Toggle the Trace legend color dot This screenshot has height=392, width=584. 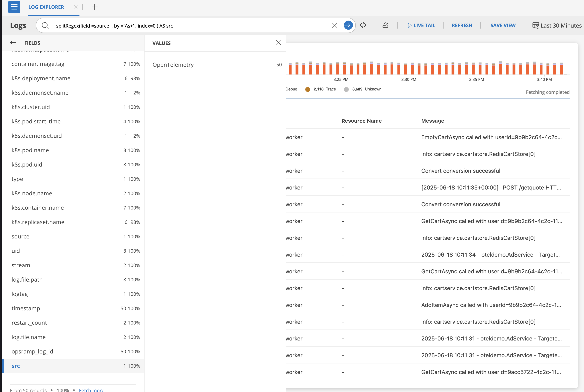pyautogui.click(x=308, y=89)
